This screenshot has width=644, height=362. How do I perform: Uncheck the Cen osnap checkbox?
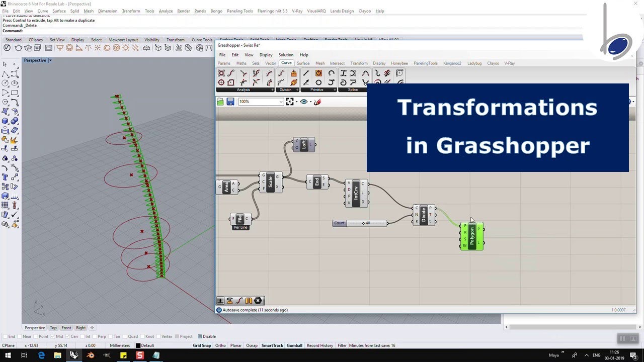point(68,336)
